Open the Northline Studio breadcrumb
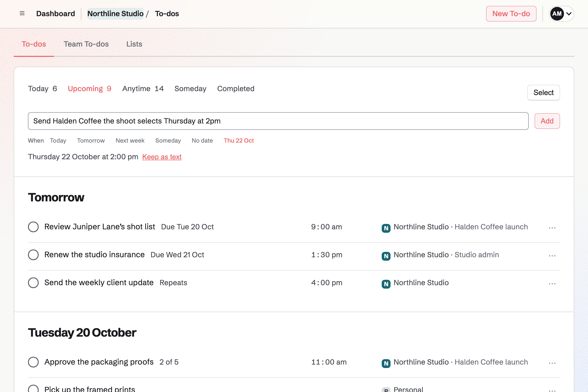This screenshot has width=588, height=392. (115, 13)
